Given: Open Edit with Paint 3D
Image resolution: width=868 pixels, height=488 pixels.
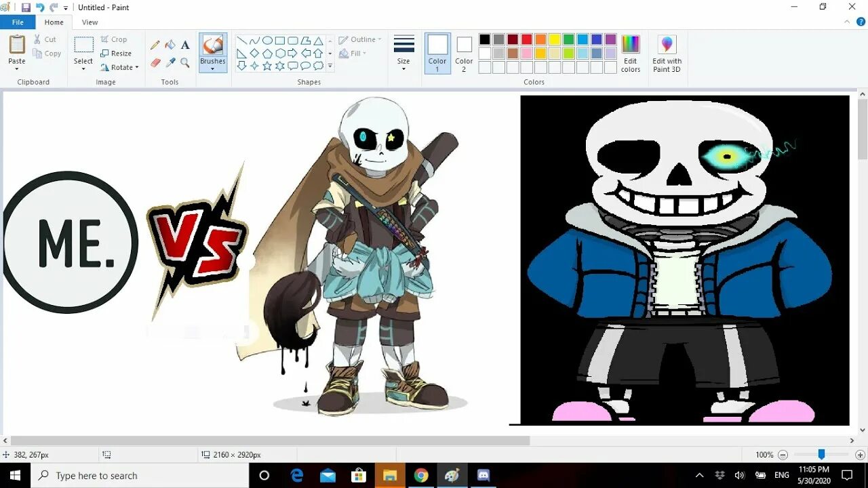Looking at the screenshot, I should [x=667, y=54].
